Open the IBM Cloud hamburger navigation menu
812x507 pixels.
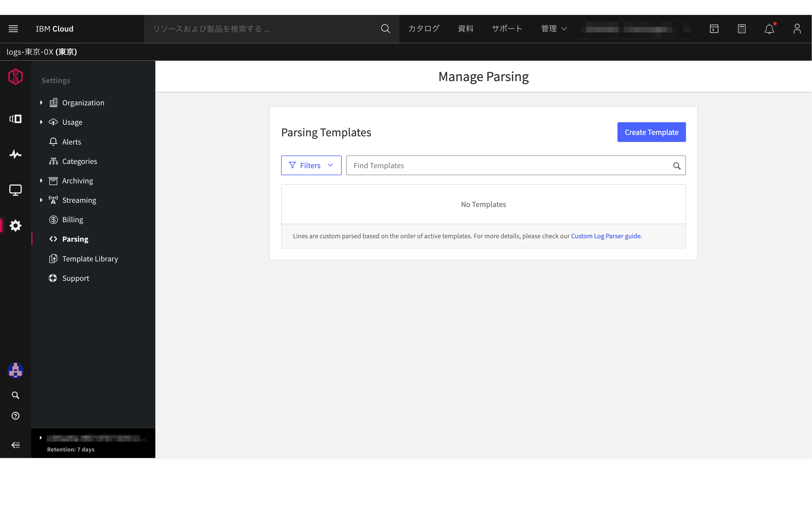click(x=13, y=29)
